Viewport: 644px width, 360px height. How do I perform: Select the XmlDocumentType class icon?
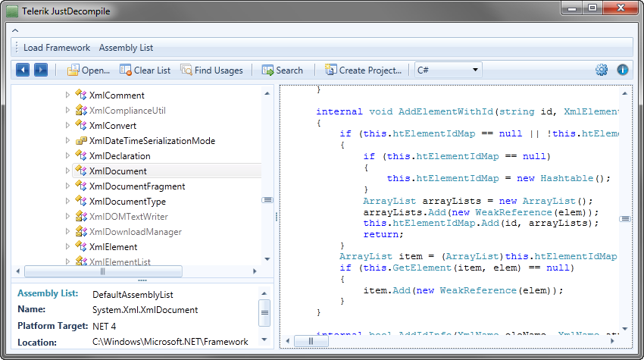click(x=81, y=202)
